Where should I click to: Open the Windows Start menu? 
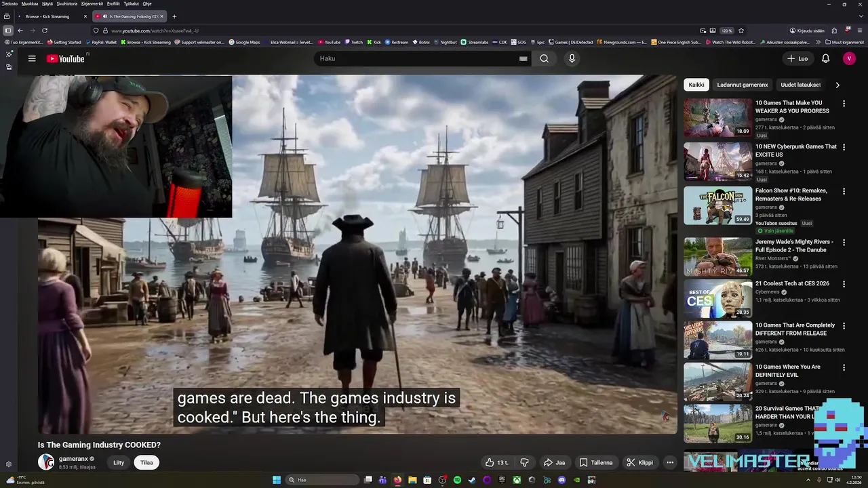pos(277,480)
